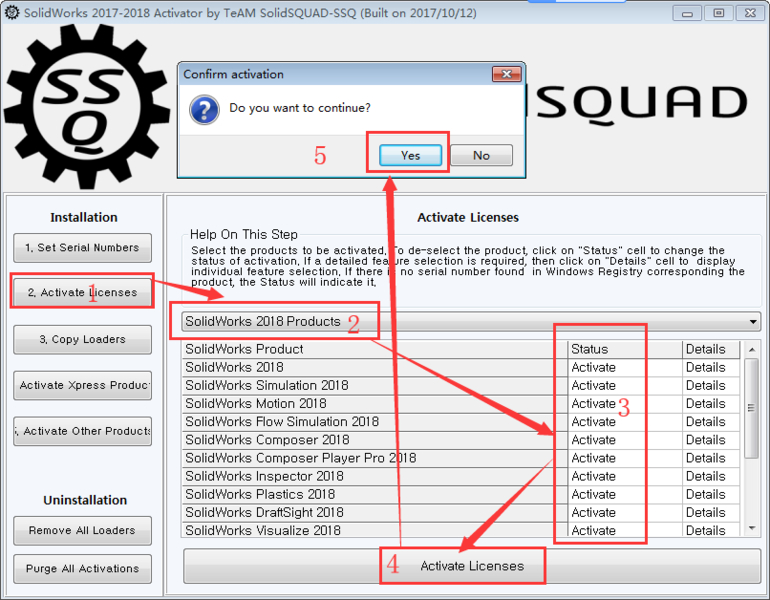Click Purge All Activations button
Viewport: 770px width, 600px height.
point(82,569)
